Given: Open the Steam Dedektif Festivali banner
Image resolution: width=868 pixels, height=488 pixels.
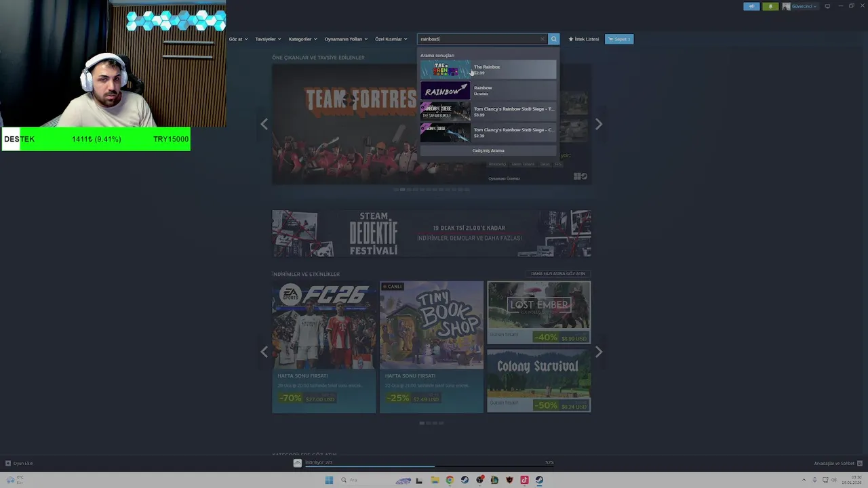Looking at the screenshot, I should (x=431, y=233).
